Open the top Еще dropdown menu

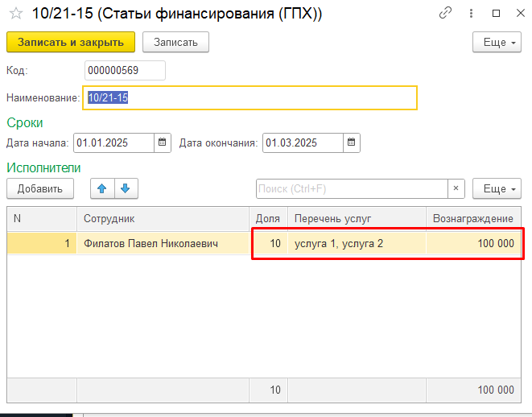497,42
